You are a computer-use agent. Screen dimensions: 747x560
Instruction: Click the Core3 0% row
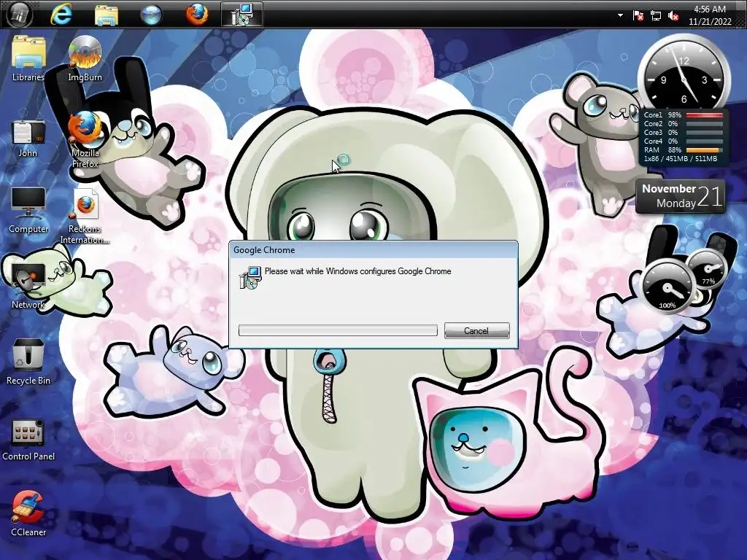[684, 133]
